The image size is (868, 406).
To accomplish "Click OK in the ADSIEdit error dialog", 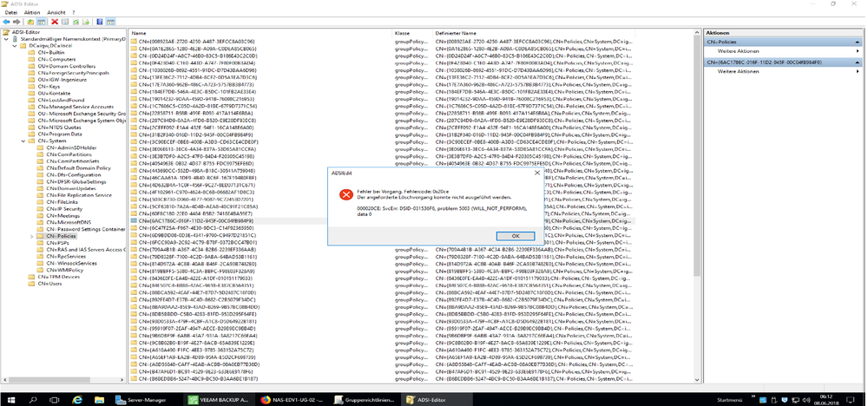I will click(515, 236).
